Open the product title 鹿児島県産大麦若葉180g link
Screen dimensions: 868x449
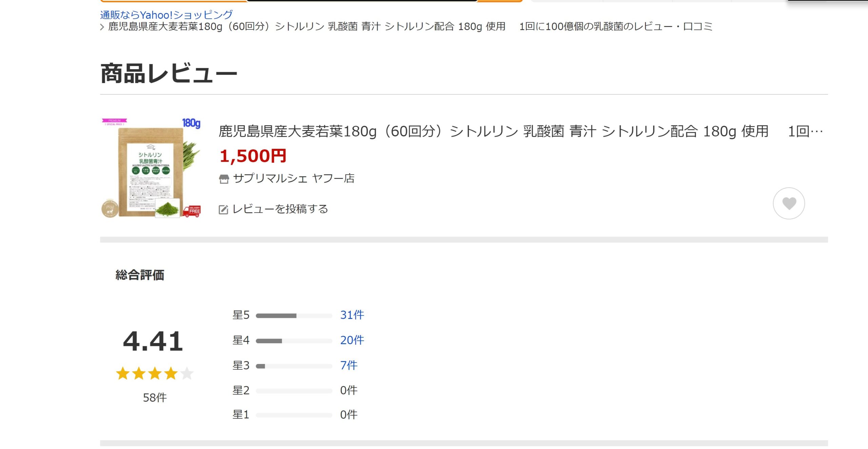tap(520, 131)
